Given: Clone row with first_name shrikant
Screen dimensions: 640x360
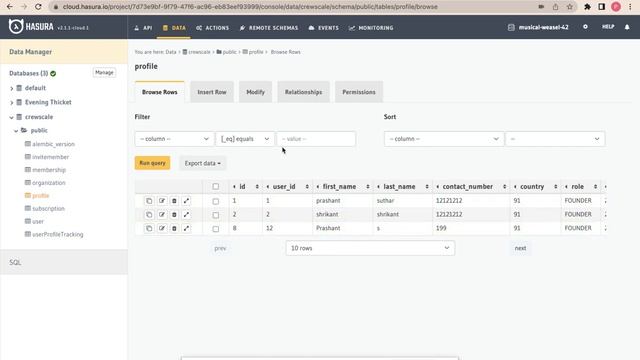Looking at the screenshot, I should pos(149,215).
